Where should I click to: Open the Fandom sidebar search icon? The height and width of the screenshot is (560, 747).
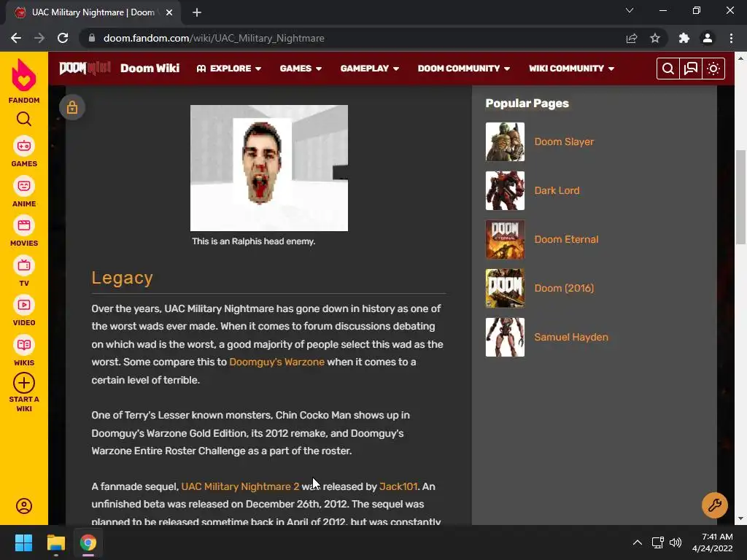[24, 119]
